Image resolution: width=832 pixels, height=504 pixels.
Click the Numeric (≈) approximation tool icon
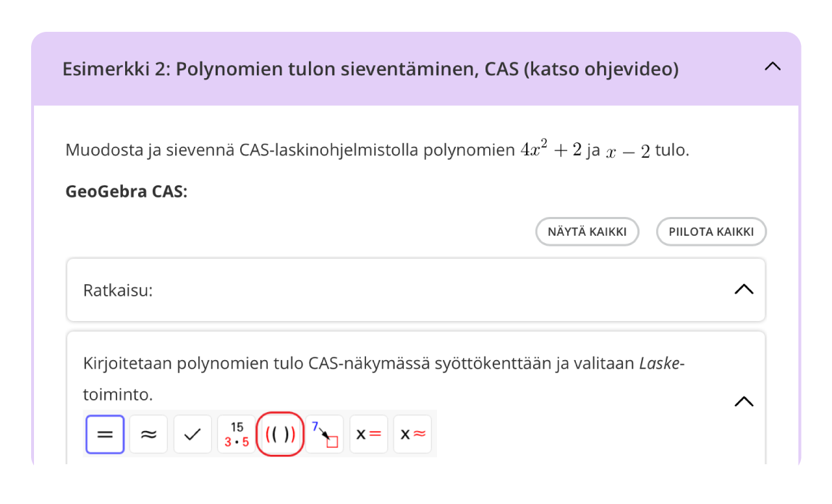coord(148,435)
